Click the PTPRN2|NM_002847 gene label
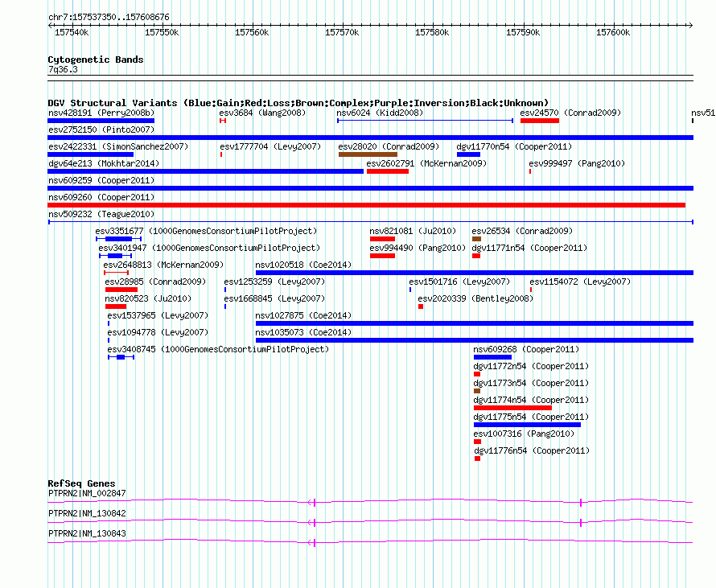The image size is (716, 588). [x=87, y=494]
